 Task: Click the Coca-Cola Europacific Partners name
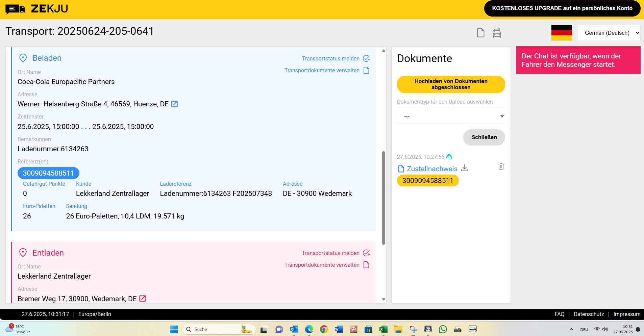coord(66,82)
